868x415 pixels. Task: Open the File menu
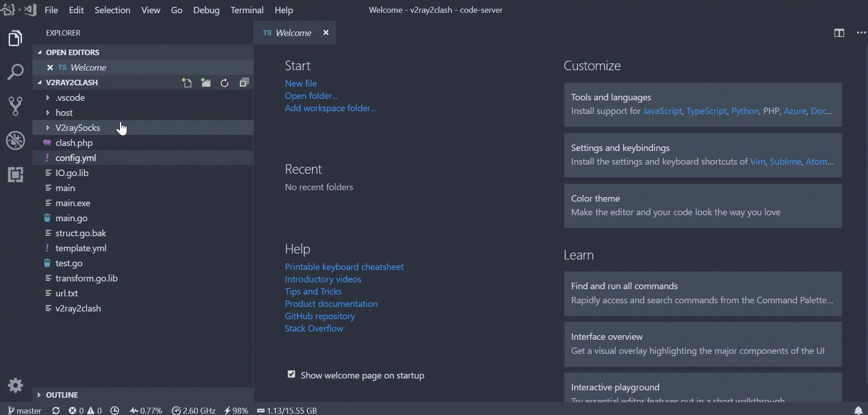(x=51, y=10)
